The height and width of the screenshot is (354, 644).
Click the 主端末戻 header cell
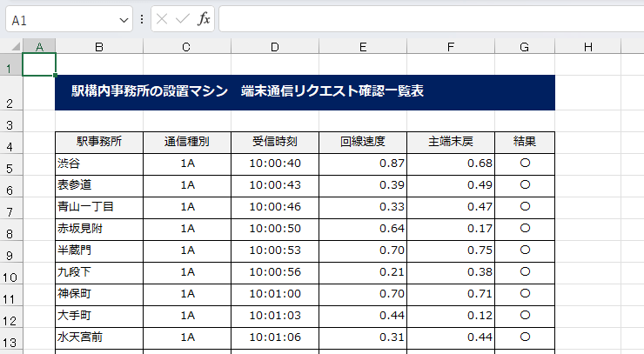point(451,143)
